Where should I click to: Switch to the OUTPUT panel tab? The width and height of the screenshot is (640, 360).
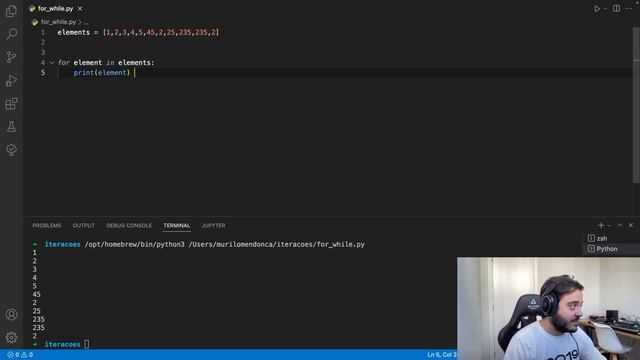click(84, 225)
